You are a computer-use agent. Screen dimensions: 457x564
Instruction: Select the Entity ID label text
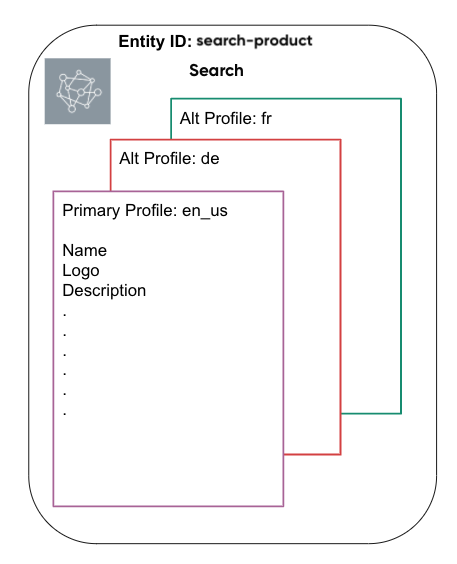click(x=155, y=41)
